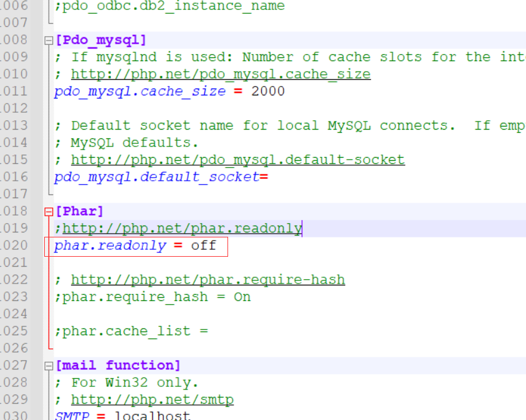Click line number 1020 in the margin
Viewport: 526px width, 420px height.
point(14,246)
